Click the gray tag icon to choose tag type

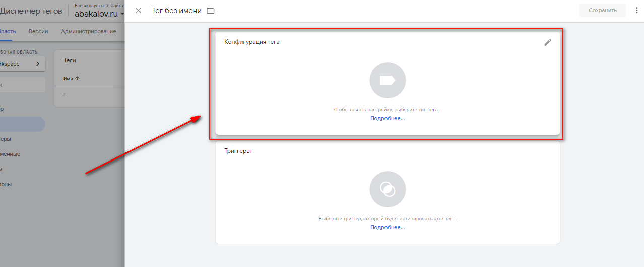click(x=387, y=80)
